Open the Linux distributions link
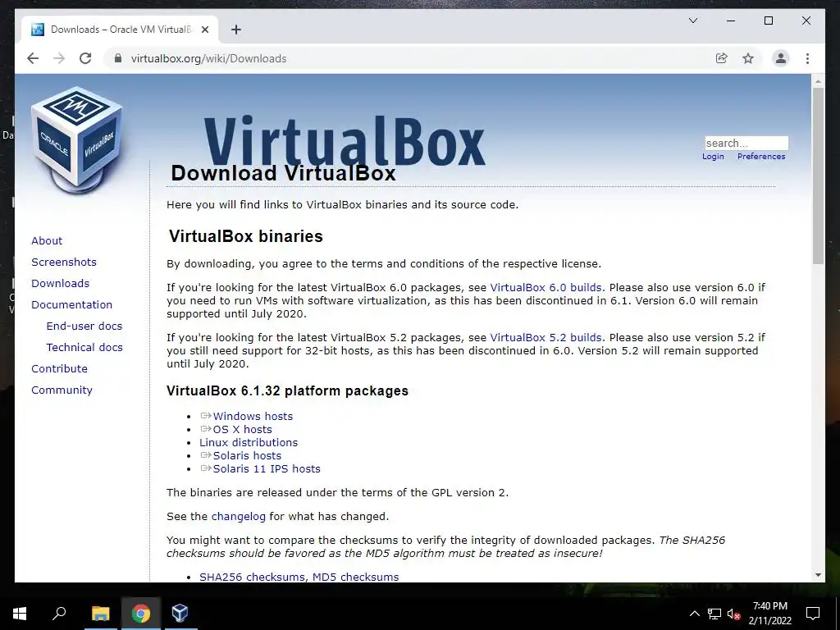 click(x=249, y=442)
